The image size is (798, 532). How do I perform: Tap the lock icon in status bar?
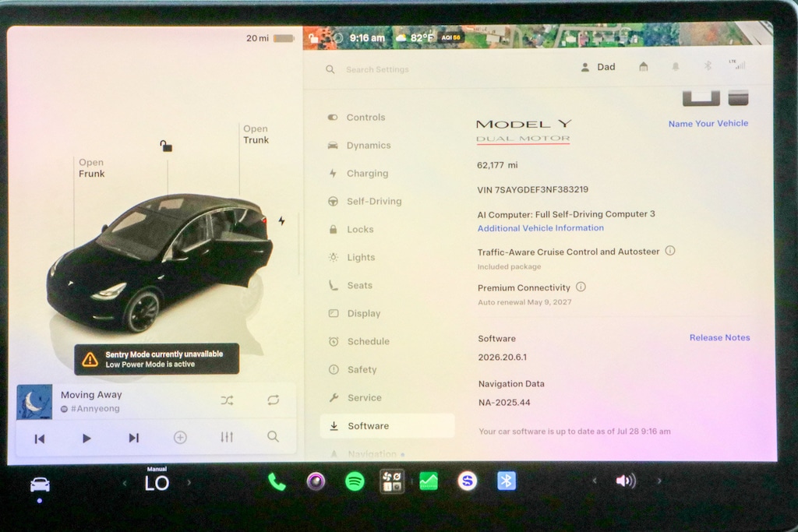pyautogui.click(x=313, y=38)
